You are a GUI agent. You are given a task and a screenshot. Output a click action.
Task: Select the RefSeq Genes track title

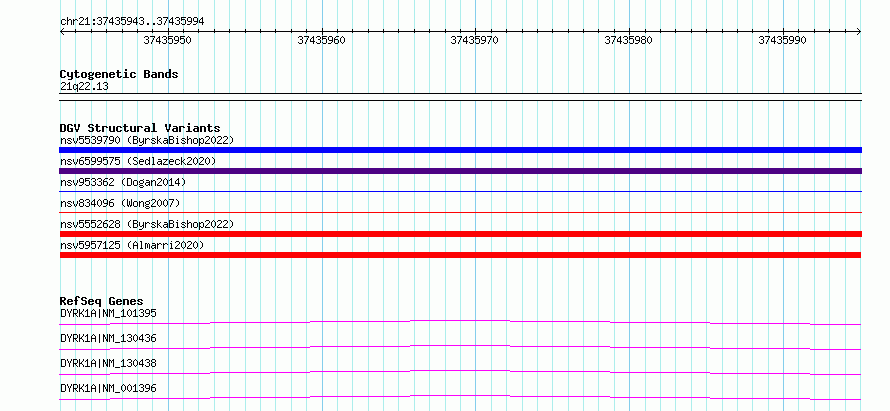point(102,301)
